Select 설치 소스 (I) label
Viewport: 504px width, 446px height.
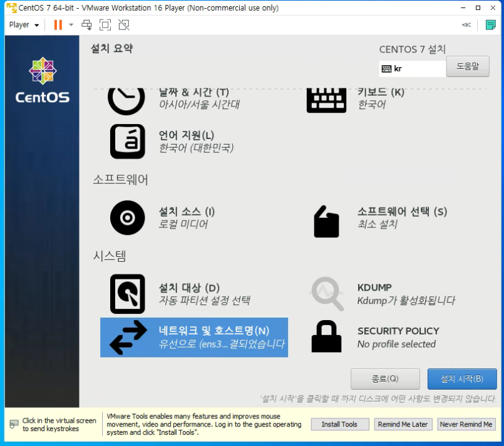click(x=187, y=212)
